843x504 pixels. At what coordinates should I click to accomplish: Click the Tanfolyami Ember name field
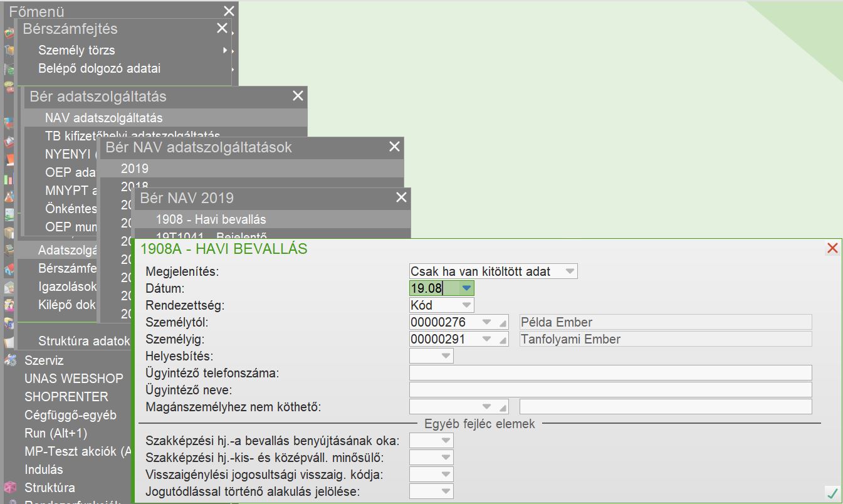click(x=666, y=340)
